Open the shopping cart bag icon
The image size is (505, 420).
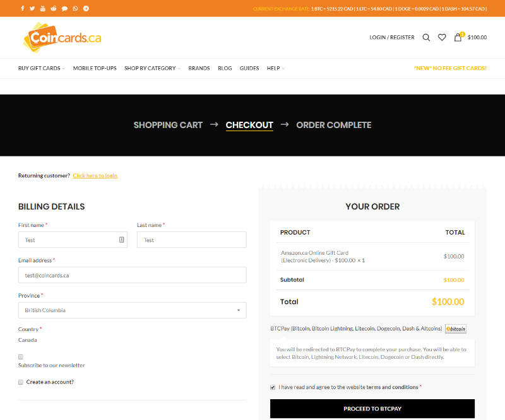pos(458,37)
